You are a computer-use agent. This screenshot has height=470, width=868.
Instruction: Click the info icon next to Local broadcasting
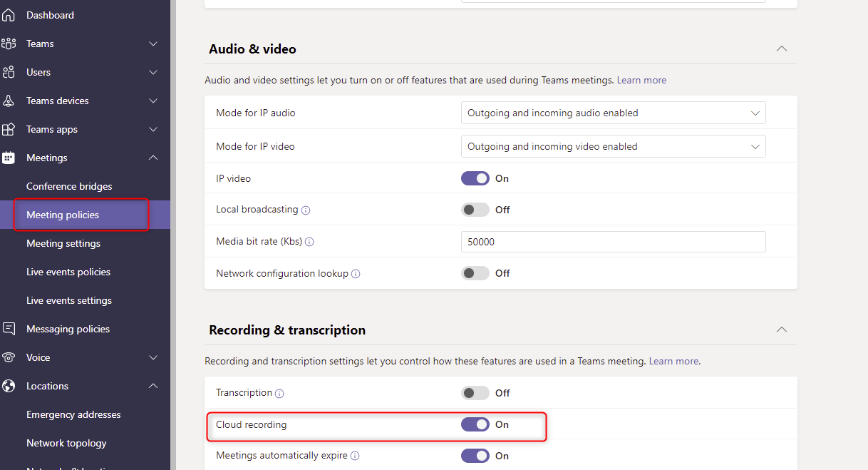[306, 210]
